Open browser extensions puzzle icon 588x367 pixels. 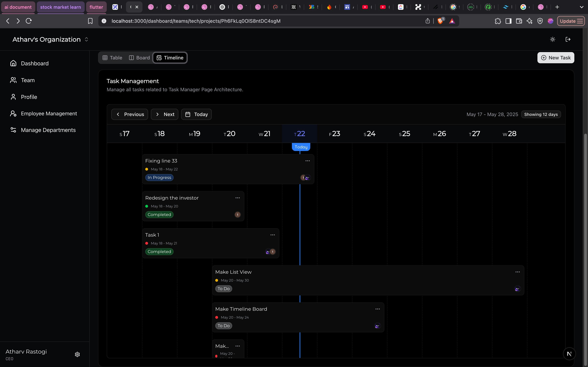tap(498, 21)
